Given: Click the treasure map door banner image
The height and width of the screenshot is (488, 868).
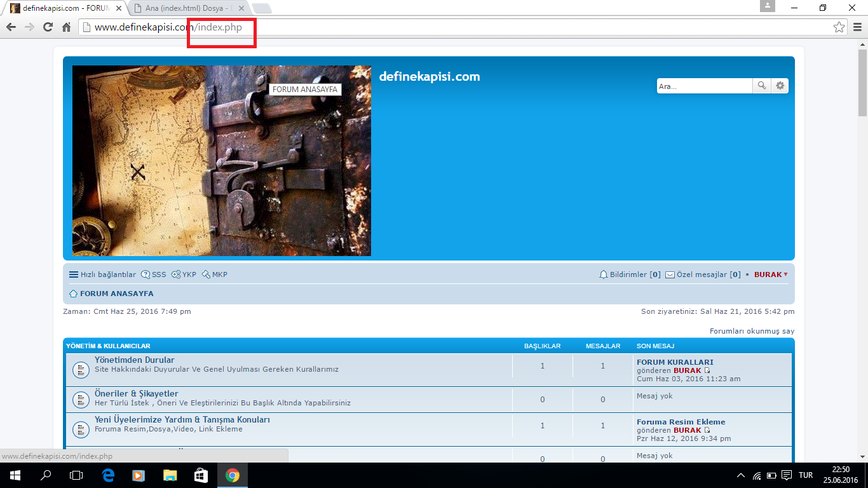Looking at the screenshot, I should click(x=222, y=161).
